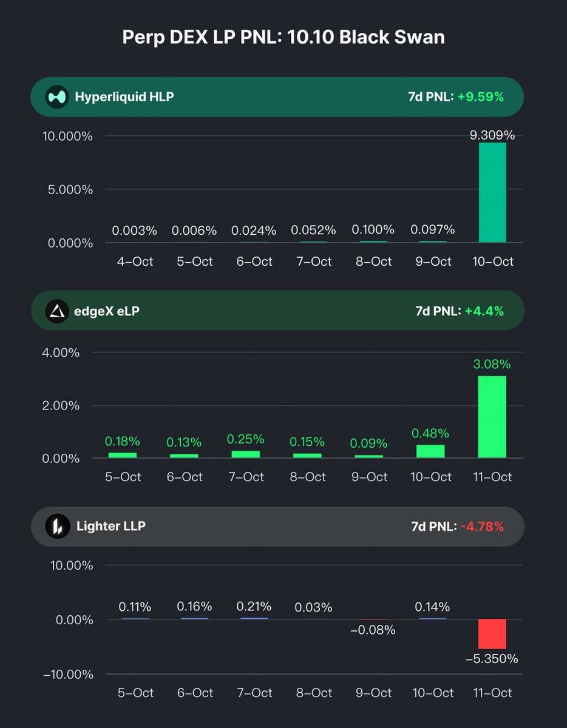Screen dimensions: 567x728
Task: Click the 4-Oct axis label in Hyperliquid chart
Action: (x=135, y=261)
